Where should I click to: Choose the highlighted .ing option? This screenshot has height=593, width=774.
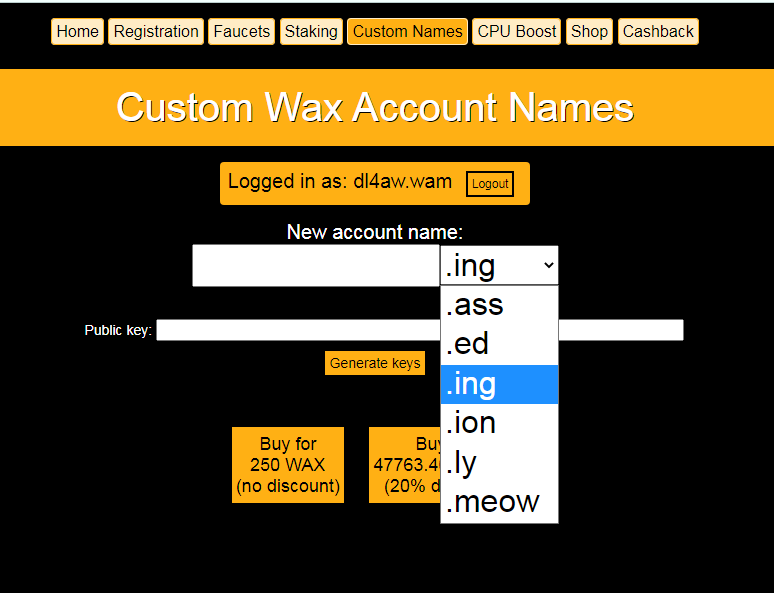pos(499,384)
